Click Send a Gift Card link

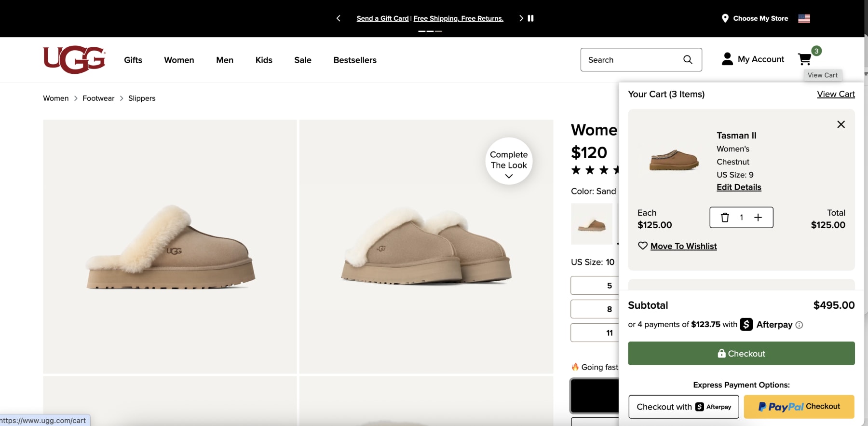382,18
